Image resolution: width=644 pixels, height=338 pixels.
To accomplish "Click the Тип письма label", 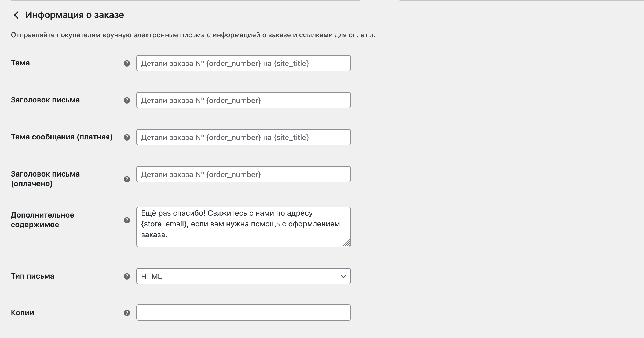I will 32,276.
